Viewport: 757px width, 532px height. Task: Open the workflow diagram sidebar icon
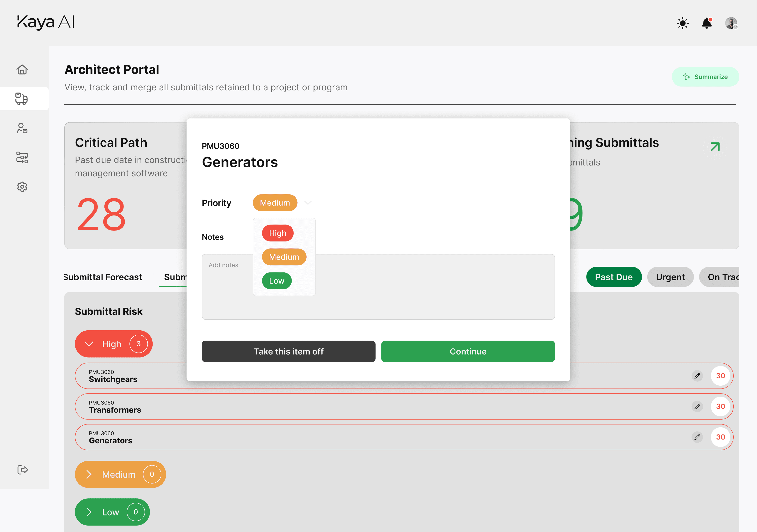(x=22, y=158)
